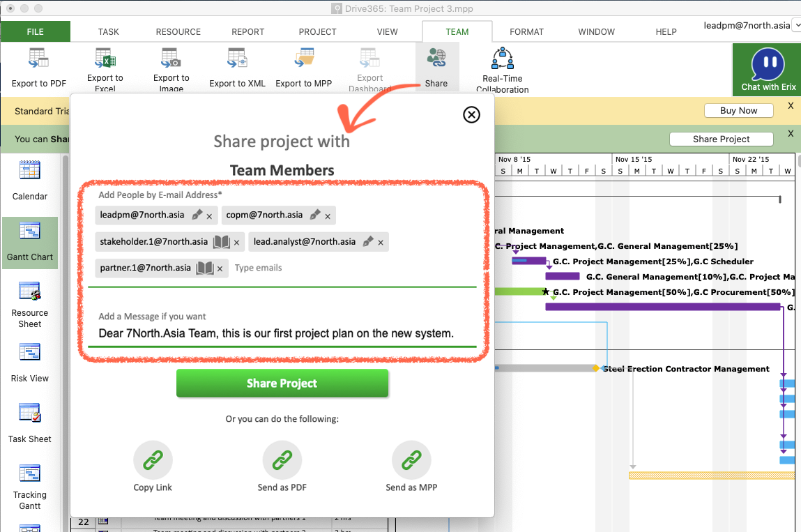This screenshot has height=532, width=801.
Task: Go to the PROJECT ribbon tab
Action: tap(318, 31)
